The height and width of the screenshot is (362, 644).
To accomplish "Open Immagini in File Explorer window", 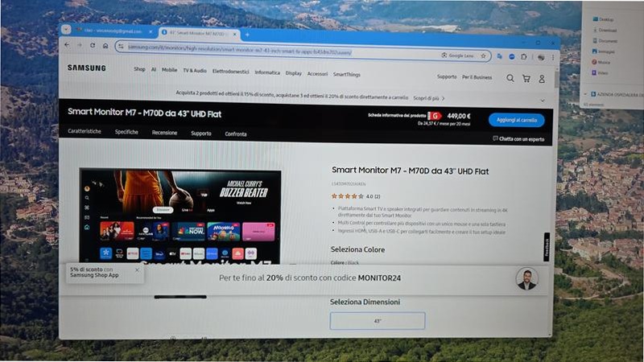I will click(x=604, y=51).
